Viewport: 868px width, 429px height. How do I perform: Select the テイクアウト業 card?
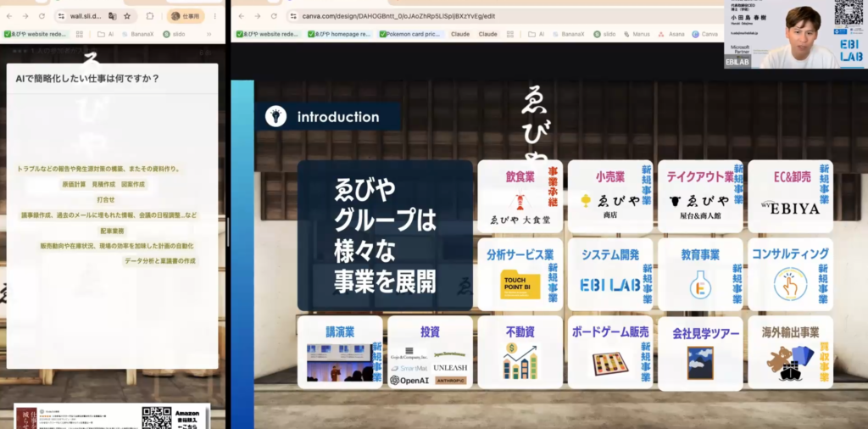coord(700,196)
